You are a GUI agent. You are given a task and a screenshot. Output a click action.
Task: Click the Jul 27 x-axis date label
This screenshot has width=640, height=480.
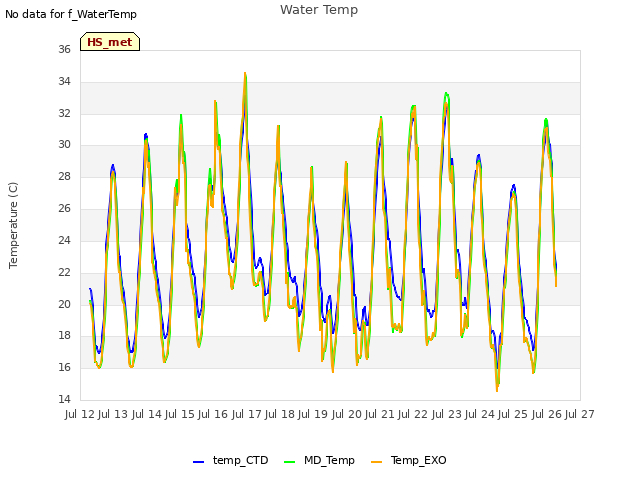(580, 414)
